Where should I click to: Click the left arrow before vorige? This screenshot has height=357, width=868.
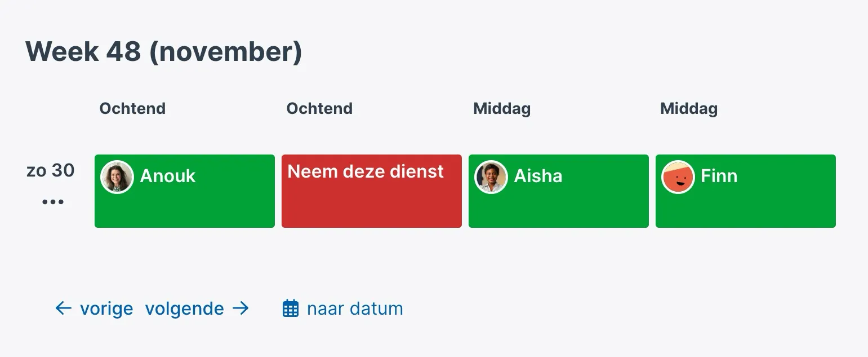(x=63, y=308)
